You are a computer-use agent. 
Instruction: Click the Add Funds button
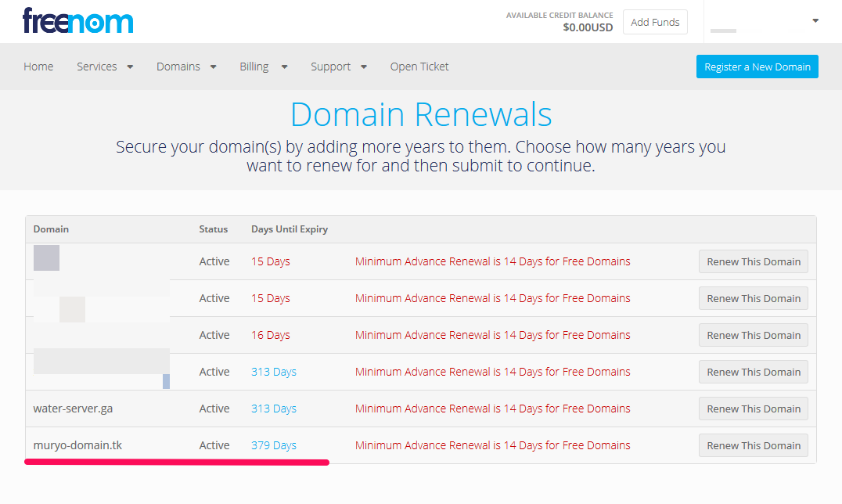click(x=655, y=22)
